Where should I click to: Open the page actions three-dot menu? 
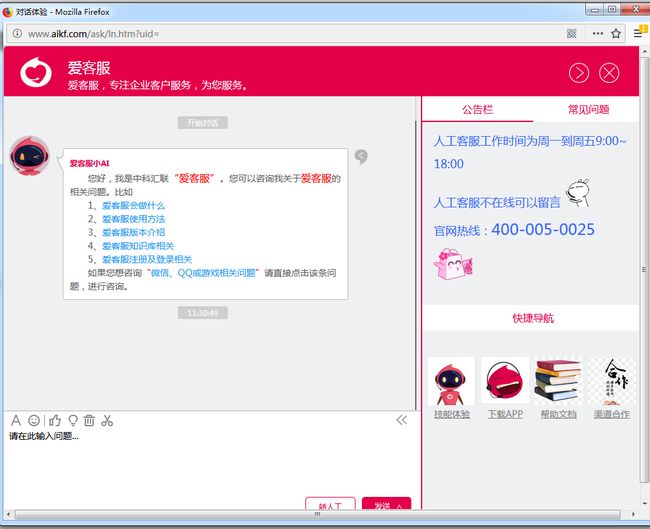click(598, 34)
